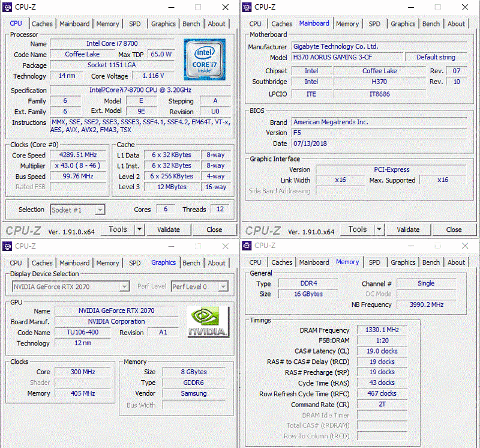
Task: Click '1330.1 MHz' DRAM frequency value
Action: click(382, 330)
